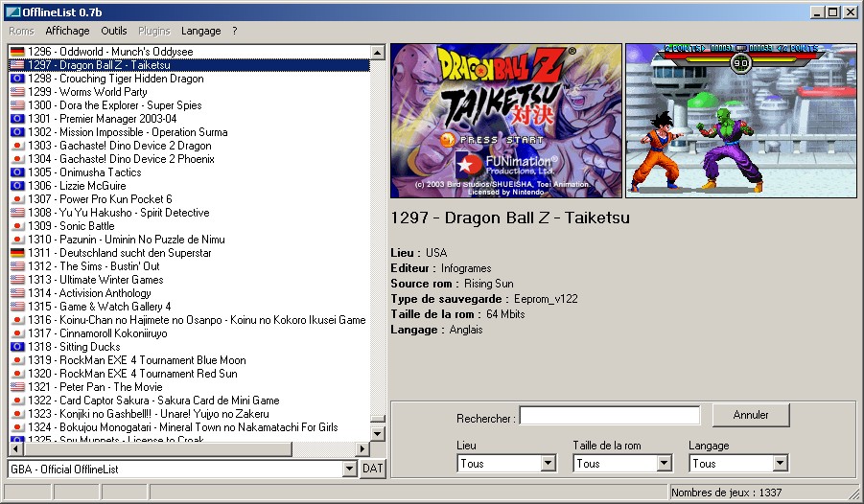
Task: Focus the Rechercher search field
Action: [x=610, y=416]
